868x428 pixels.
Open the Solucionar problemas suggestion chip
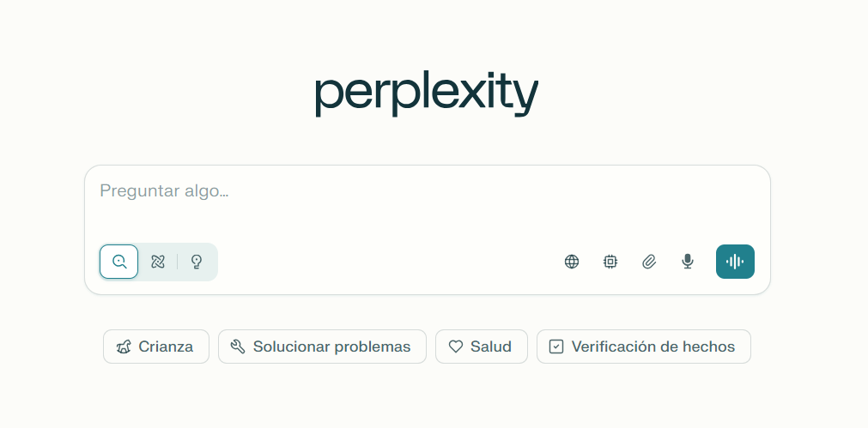coord(322,347)
